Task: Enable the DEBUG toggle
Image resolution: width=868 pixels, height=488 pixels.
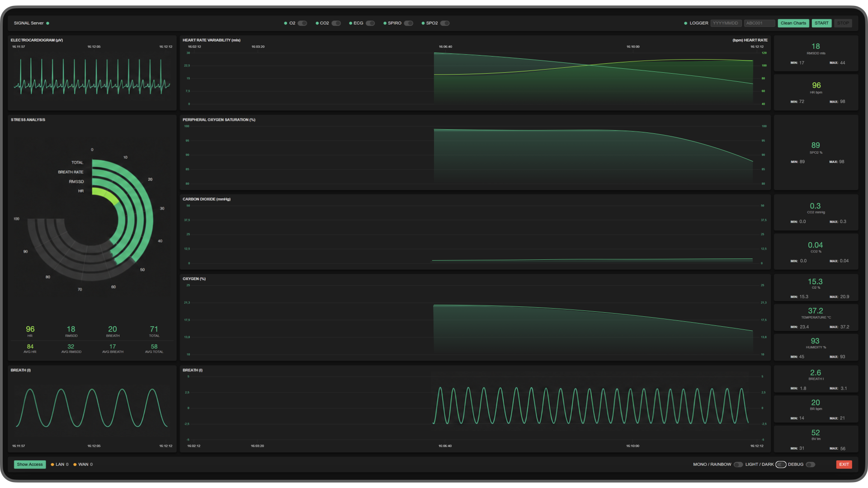Action: click(811, 465)
